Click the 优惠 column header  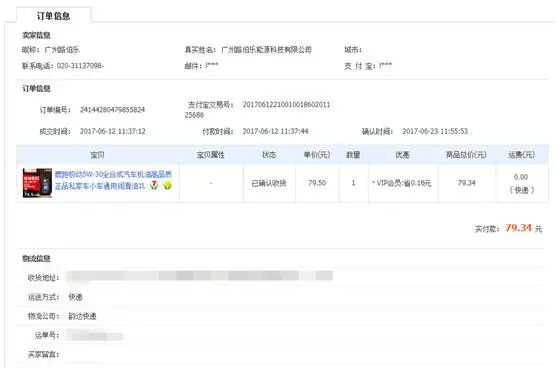point(402,155)
